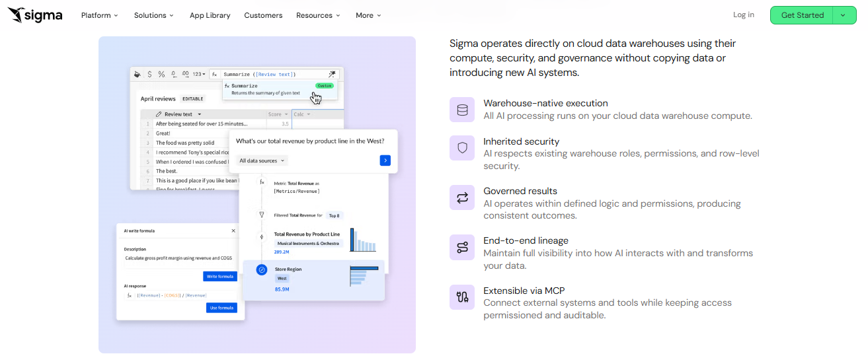Click the decrease decimal places icon

pyautogui.click(x=174, y=75)
